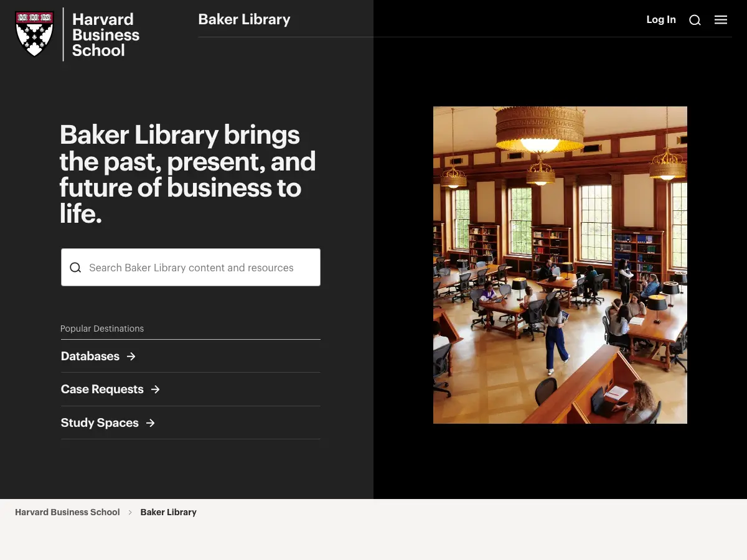Click the Harvard Business School breadcrumb
Image resolution: width=747 pixels, height=560 pixels.
67,512
